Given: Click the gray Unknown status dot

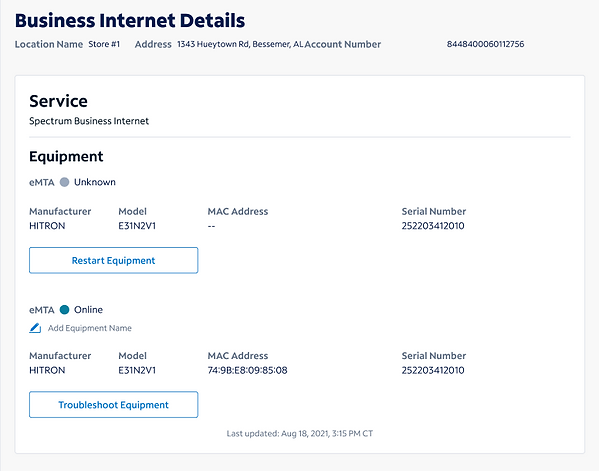Looking at the screenshot, I should [65, 182].
